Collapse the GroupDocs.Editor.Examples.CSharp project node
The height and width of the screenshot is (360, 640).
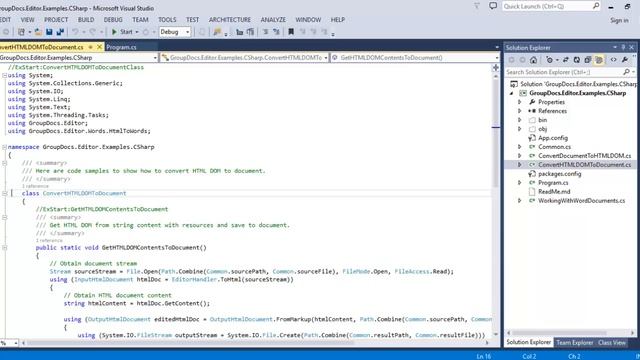pyautogui.click(x=511, y=93)
